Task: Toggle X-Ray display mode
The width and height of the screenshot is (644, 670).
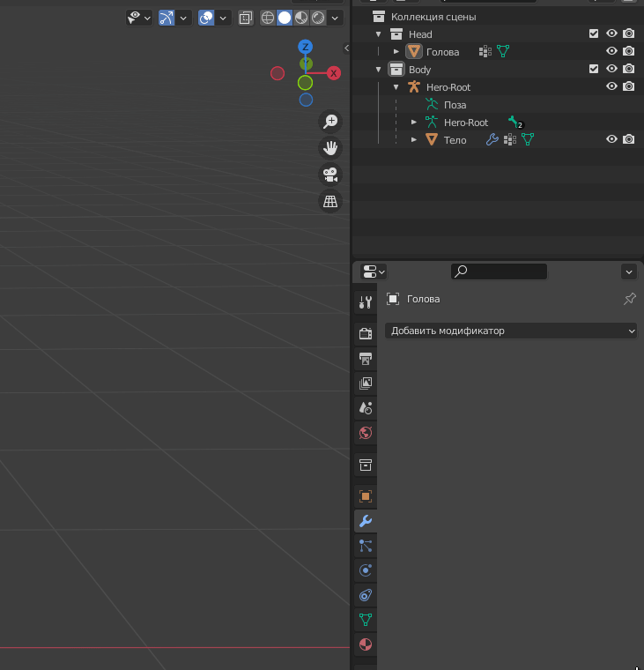Action: click(x=246, y=18)
